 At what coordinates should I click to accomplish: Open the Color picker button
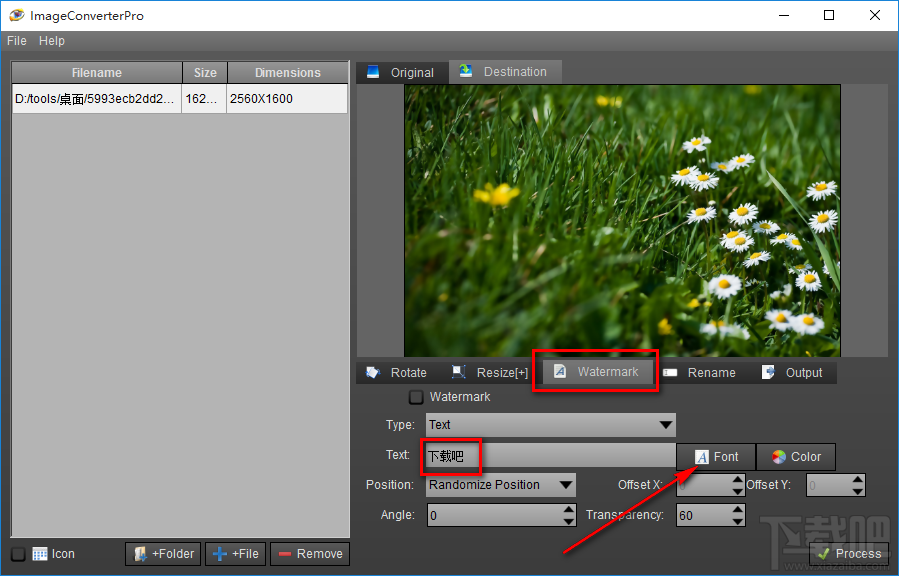796,457
